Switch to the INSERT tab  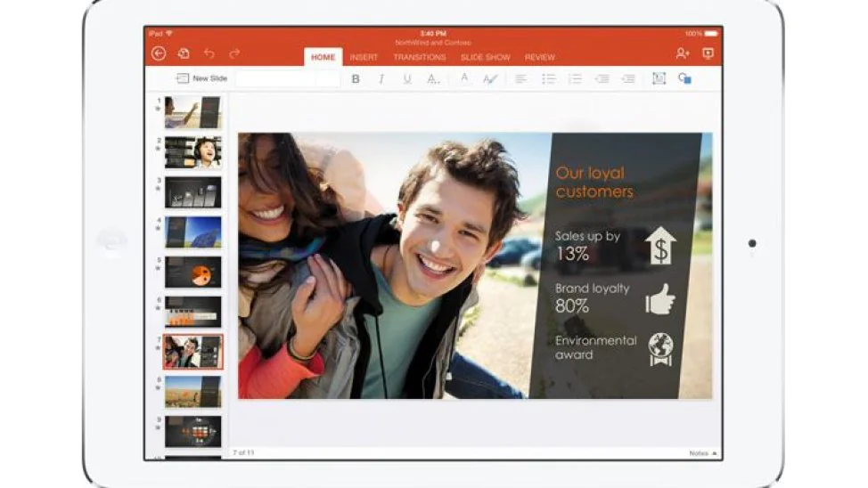[x=364, y=57]
